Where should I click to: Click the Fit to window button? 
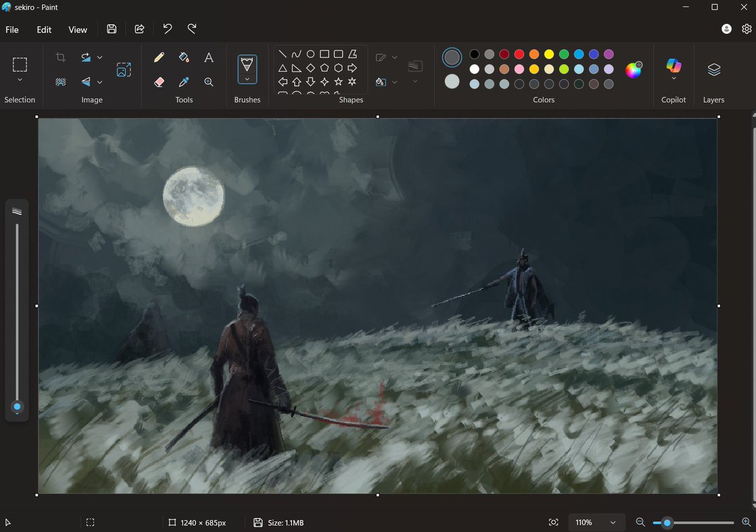point(553,523)
